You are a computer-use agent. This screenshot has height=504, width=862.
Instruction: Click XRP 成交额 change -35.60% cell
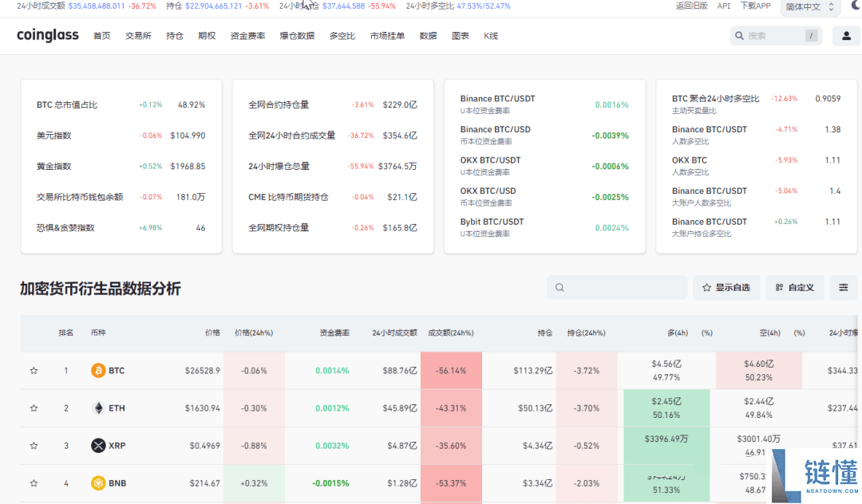pos(451,446)
